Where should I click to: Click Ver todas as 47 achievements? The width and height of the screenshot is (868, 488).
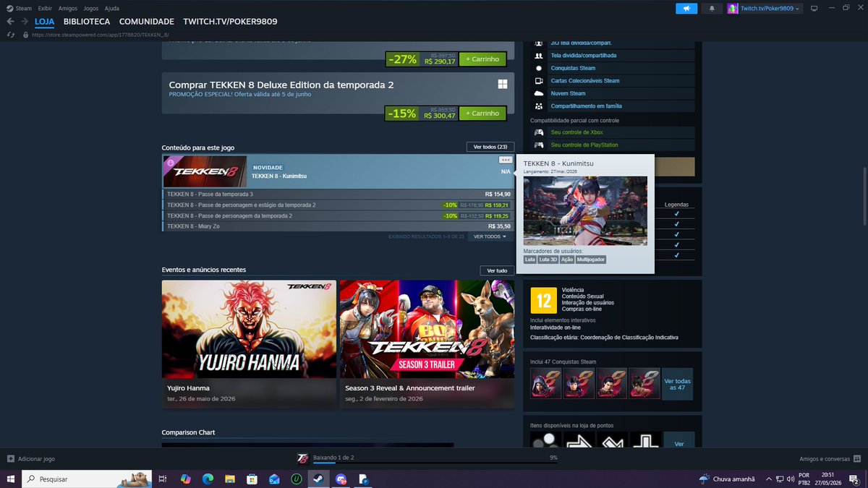click(x=677, y=384)
